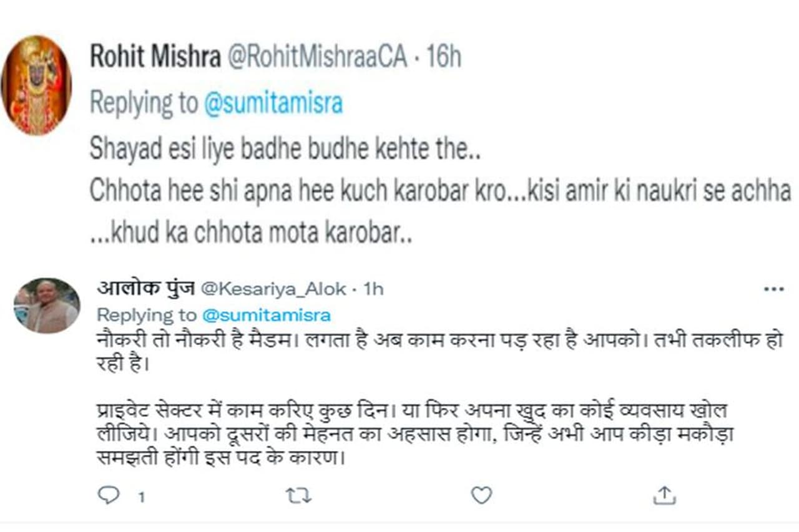The width and height of the screenshot is (799, 532).
Task: Click @sumitamisra in Rohit Mishra's reply
Action: [x=273, y=103]
